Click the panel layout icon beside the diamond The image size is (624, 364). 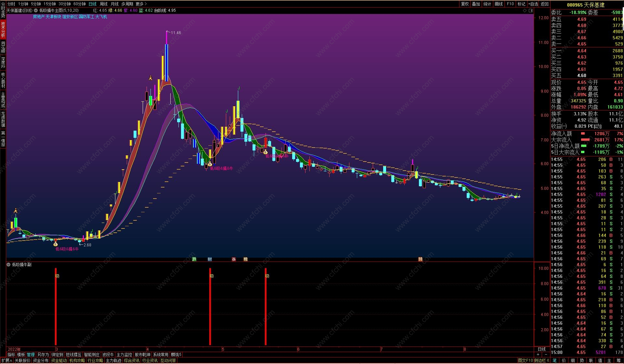(531, 10)
